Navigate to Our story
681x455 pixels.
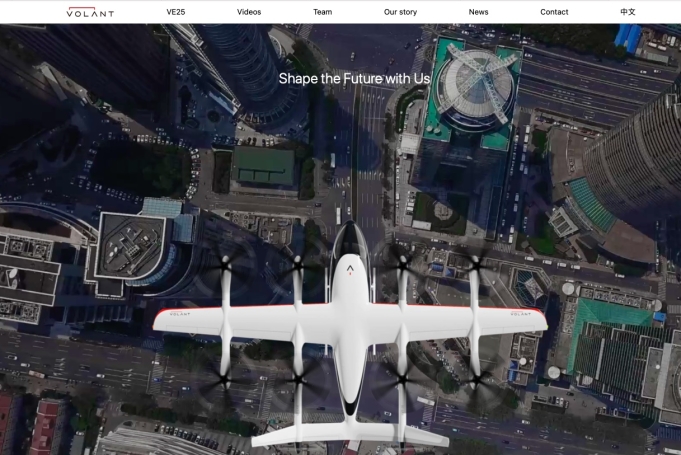(x=400, y=12)
